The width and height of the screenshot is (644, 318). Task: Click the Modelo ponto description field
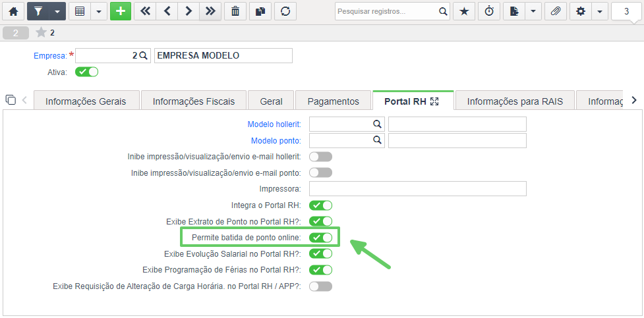457,140
